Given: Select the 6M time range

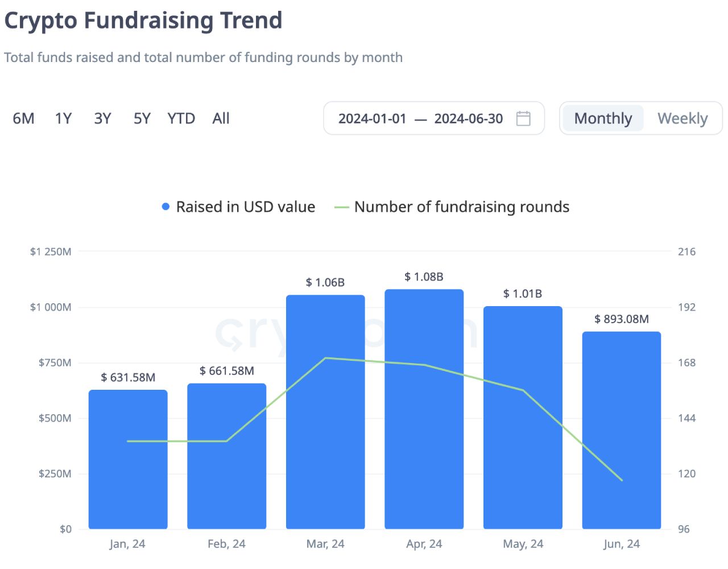Looking at the screenshot, I should (24, 118).
